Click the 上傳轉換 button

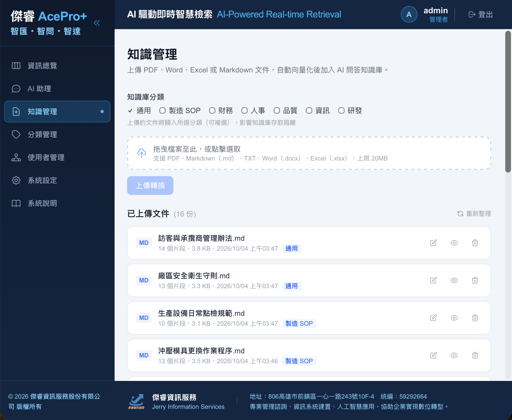[150, 186]
